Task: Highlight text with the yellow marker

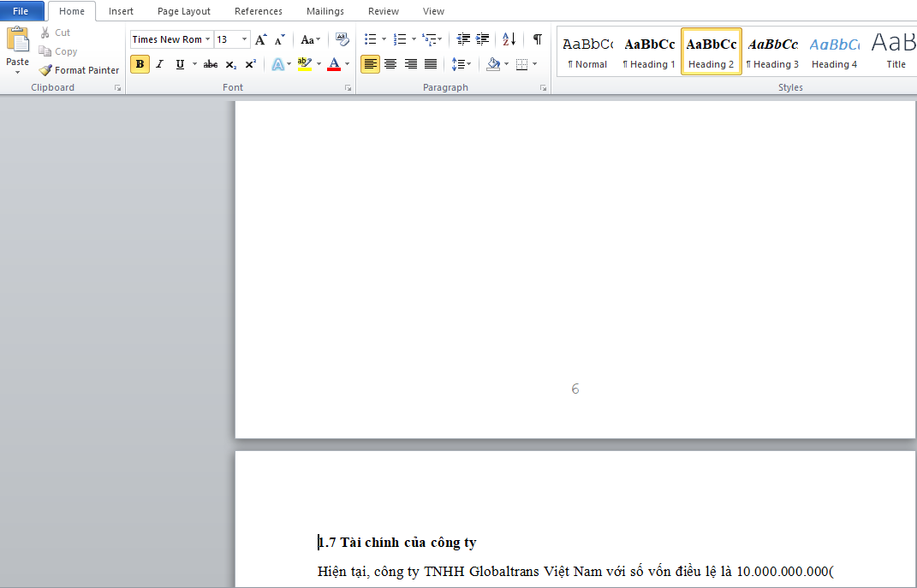Action: click(305, 64)
